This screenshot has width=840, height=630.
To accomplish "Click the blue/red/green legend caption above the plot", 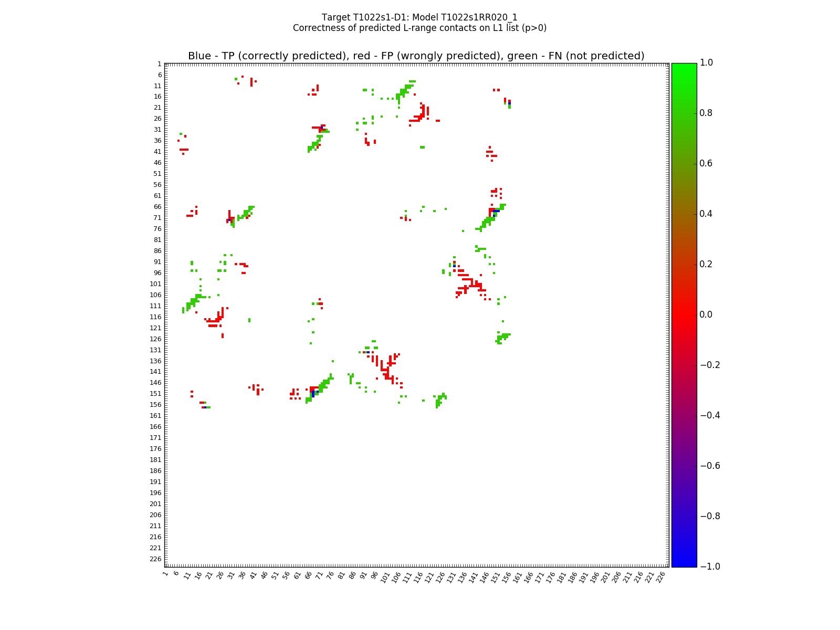I will 416,56.
